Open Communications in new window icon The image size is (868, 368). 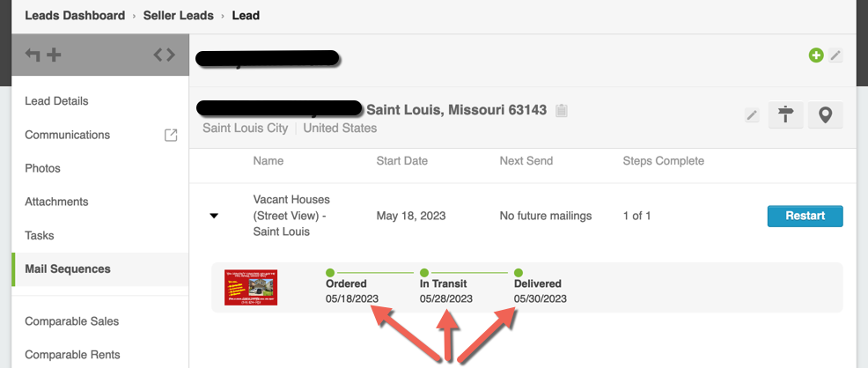click(x=171, y=135)
